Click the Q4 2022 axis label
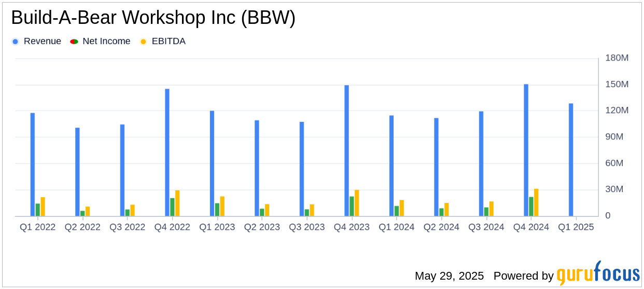 [172, 227]
